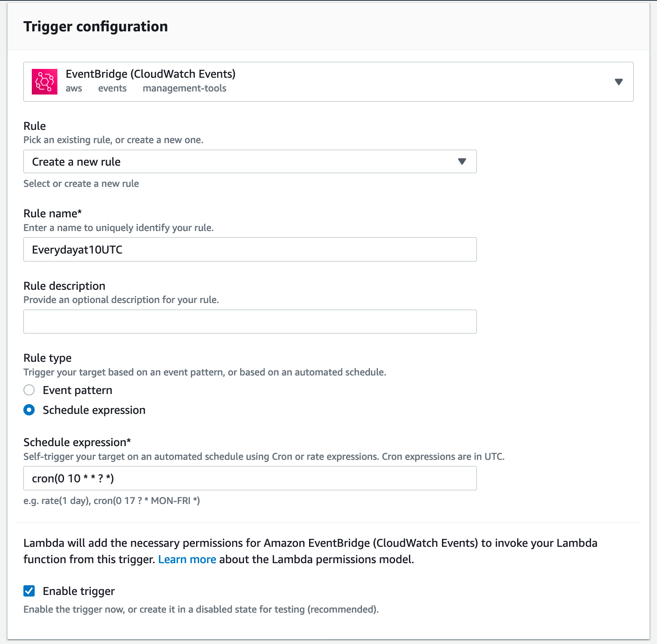Click the "events" tag under EventBridge

(112, 88)
